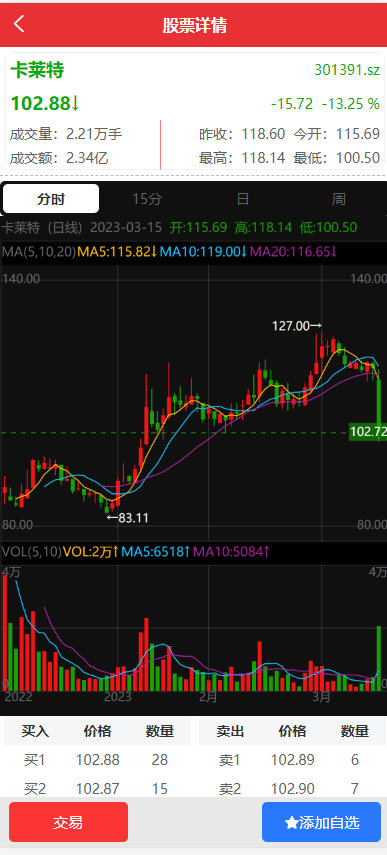Click the tall green latest volume bar
The height and width of the screenshot is (855, 387).
379,659
